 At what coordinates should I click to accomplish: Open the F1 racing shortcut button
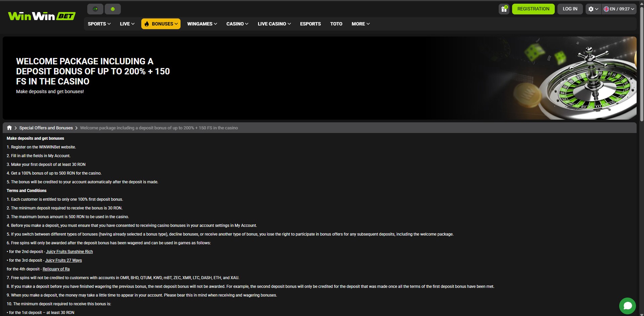click(x=95, y=9)
